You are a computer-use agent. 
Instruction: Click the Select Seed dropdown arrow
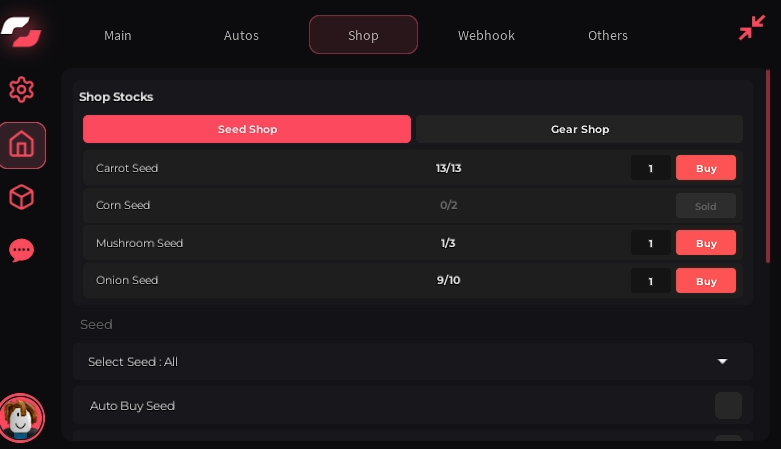pyautogui.click(x=722, y=361)
